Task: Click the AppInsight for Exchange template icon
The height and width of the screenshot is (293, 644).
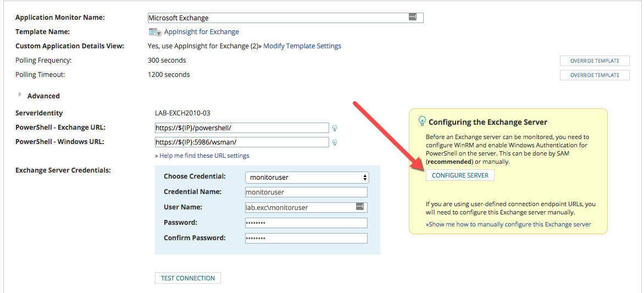Action: [x=155, y=32]
